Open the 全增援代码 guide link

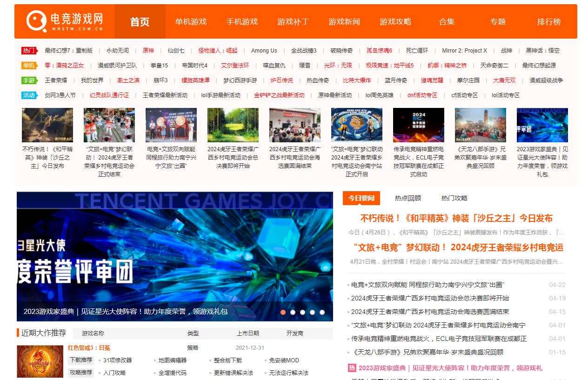(173, 373)
